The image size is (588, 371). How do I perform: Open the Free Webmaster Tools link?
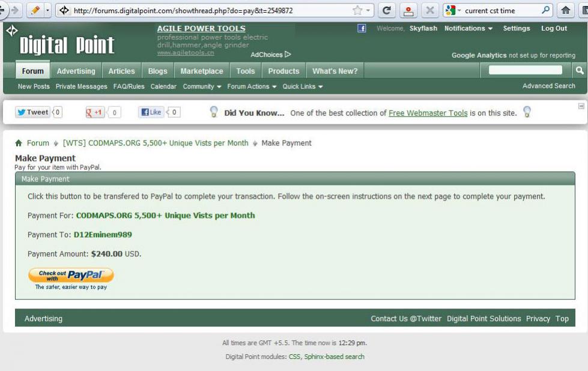click(428, 113)
